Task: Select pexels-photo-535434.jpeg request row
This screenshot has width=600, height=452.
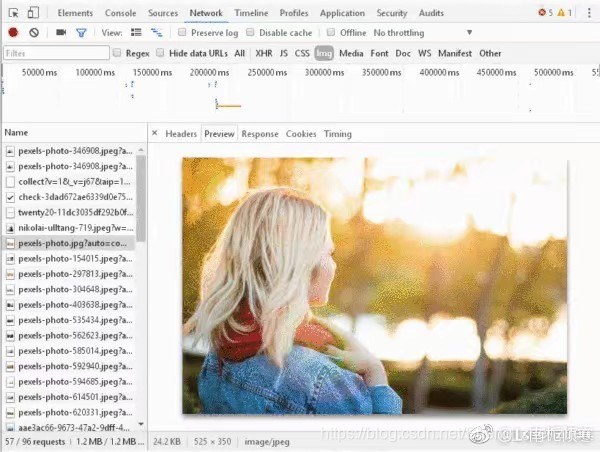Action: [69, 320]
